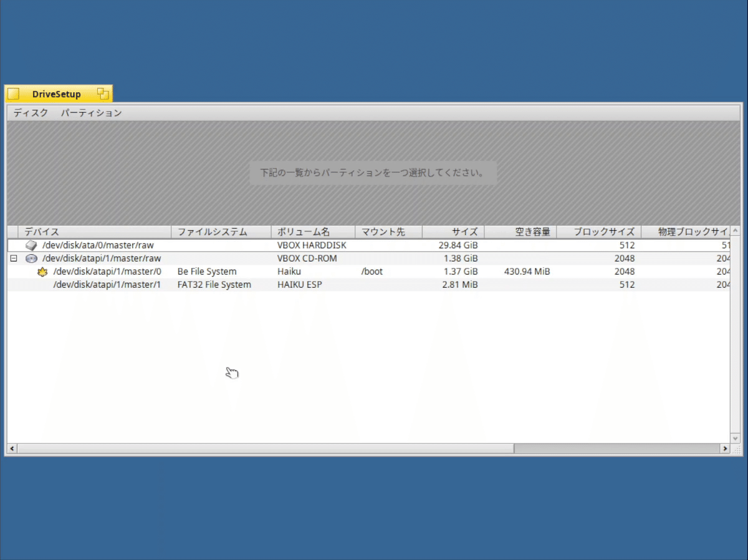Screen dimensions: 748x560
Task: Click the vertical scrollbar down arrow
Action: pos(735,439)
